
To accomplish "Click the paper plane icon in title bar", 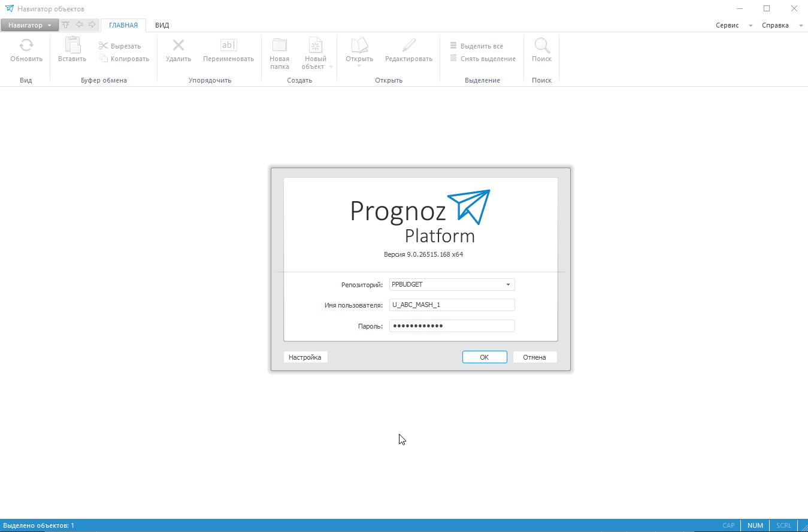I will point(10,9).
